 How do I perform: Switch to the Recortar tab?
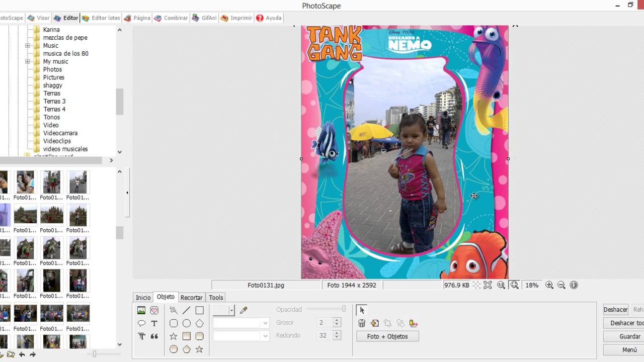click(x=191, y=298)
